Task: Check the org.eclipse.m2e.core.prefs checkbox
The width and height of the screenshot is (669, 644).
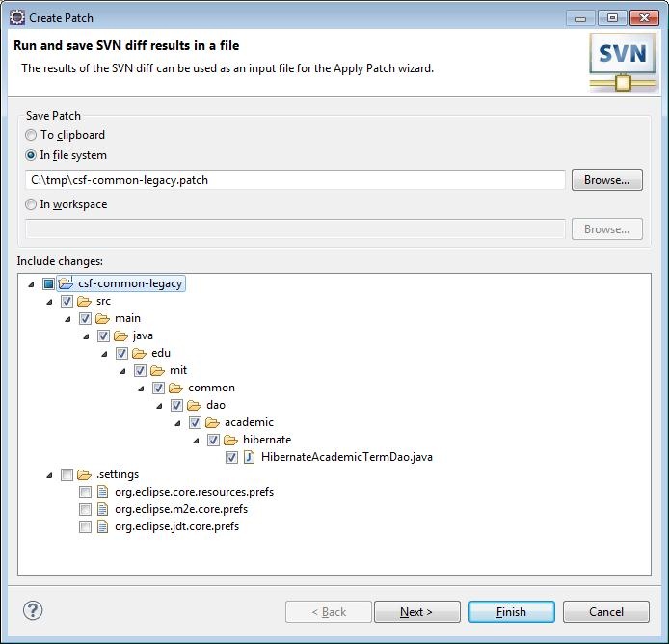Action: coord(85,509)
